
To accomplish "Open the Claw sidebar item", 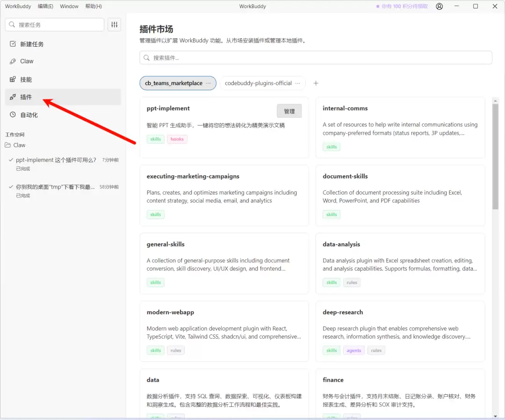I will point(27,61).
